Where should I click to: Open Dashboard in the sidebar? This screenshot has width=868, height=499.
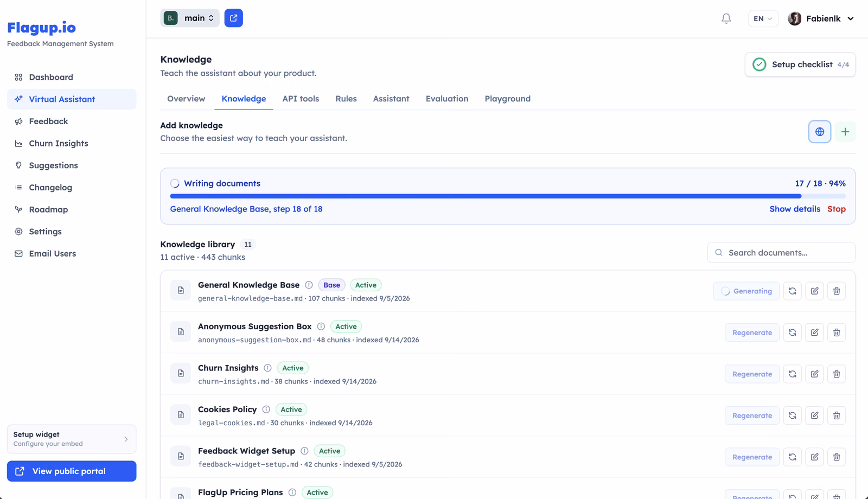72,77
